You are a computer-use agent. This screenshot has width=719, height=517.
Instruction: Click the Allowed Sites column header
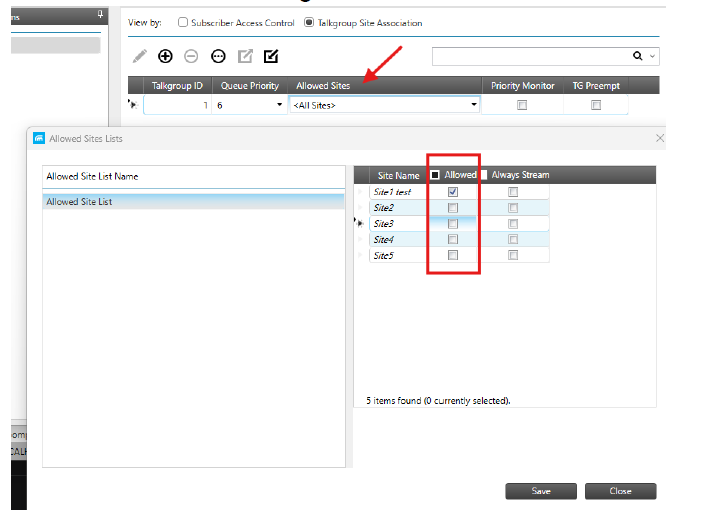pyautogui.click(x=385, y=86)
